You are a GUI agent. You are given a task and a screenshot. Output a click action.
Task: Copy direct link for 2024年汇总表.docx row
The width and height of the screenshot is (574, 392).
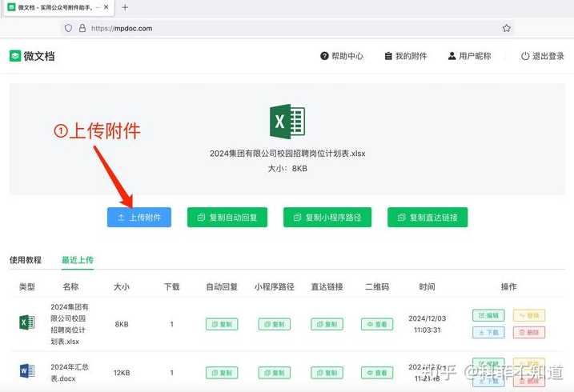click(x=327, y=373)
